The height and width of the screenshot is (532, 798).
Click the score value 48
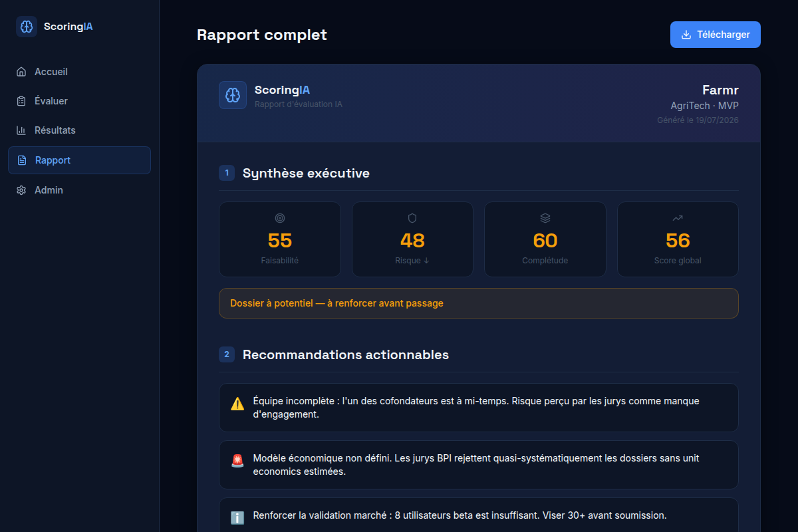pos(412,240)
